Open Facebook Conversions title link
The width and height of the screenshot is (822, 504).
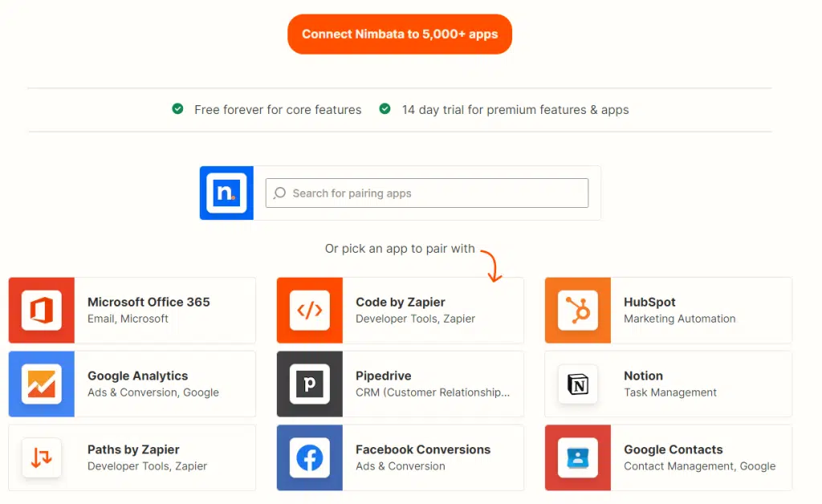click(x=423, y=449)
